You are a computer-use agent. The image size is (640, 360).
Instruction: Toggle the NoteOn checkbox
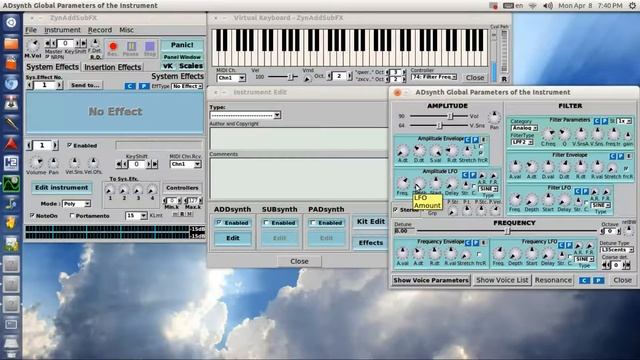(x=32, y=216)
